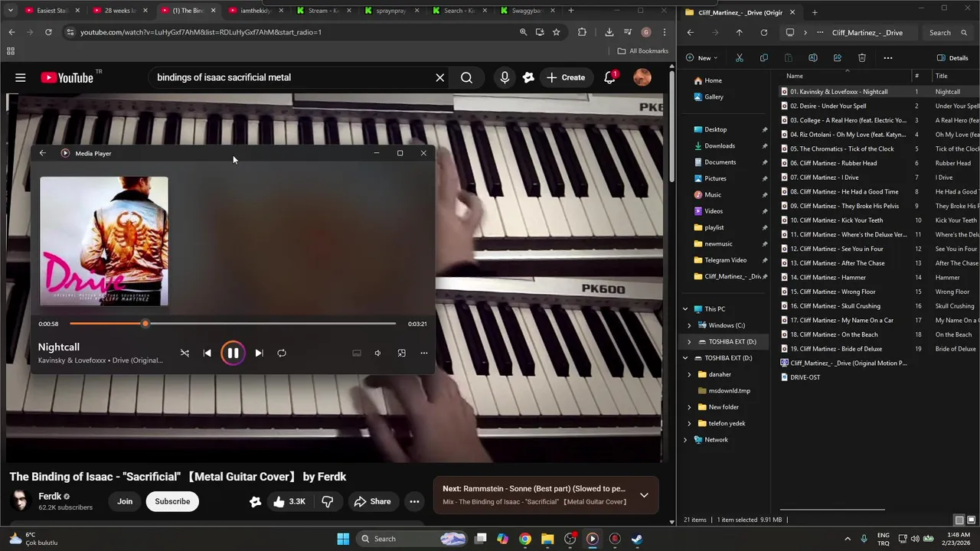The image size is (980, 551).
Task: Open the YouTube Create menu
Action: 566,77
